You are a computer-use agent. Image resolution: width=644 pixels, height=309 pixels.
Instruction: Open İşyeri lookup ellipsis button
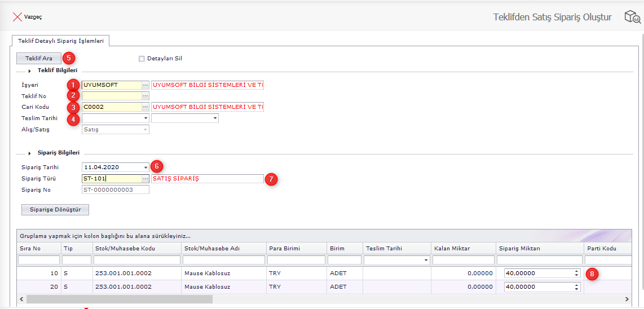click(145, 85)
